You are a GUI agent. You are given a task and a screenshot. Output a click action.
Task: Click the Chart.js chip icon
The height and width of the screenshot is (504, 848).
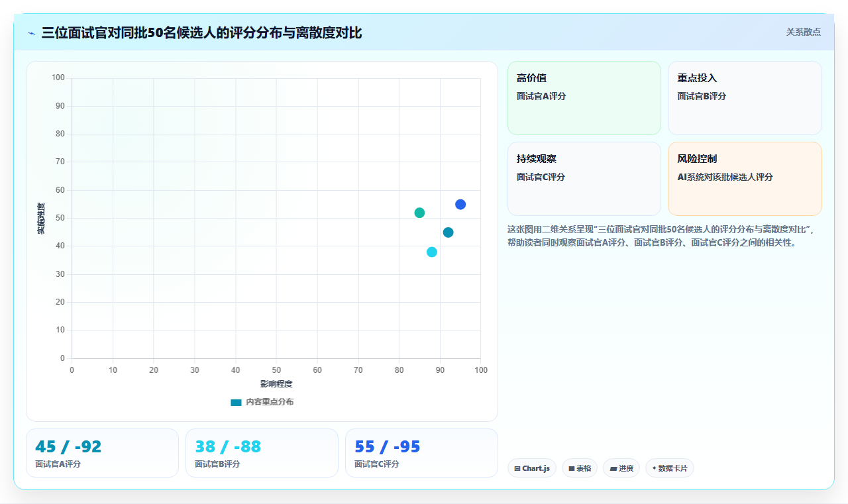click(517, 468)
